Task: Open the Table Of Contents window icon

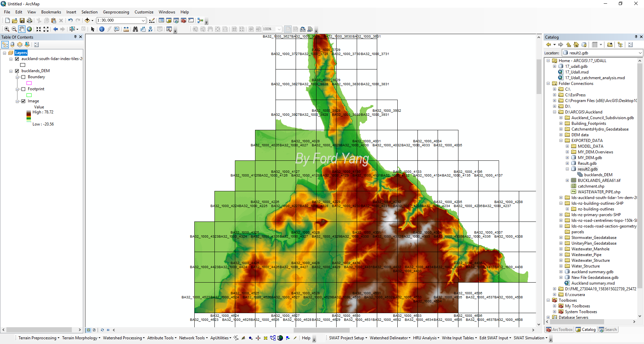Action: click(161, 20)
